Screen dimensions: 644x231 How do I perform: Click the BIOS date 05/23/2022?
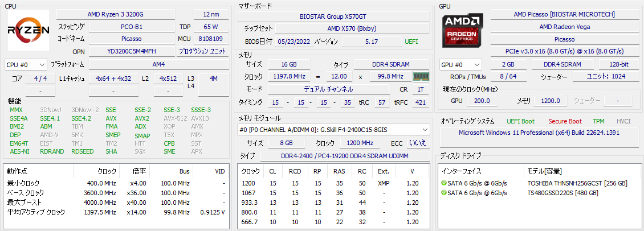coord(294,42)
